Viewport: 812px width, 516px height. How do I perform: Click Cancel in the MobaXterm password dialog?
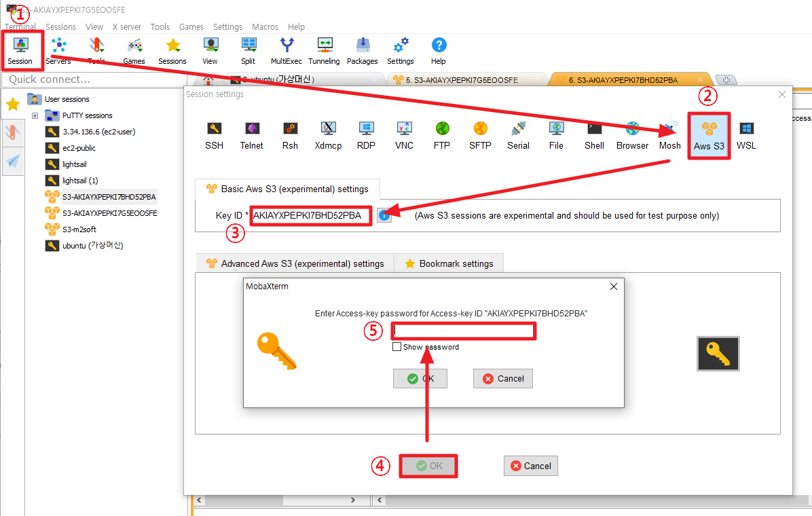point(503,379)
